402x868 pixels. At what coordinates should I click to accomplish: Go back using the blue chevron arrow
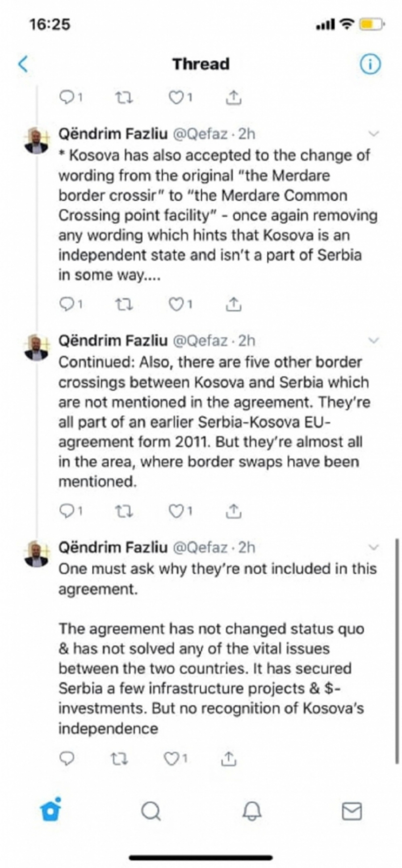pos(23,64)
